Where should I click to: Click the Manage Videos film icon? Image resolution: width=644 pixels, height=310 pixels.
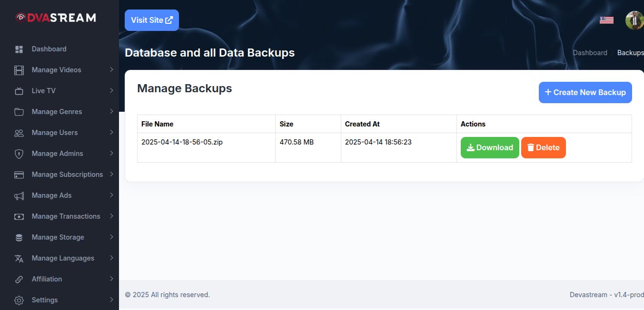coord(19,70)
